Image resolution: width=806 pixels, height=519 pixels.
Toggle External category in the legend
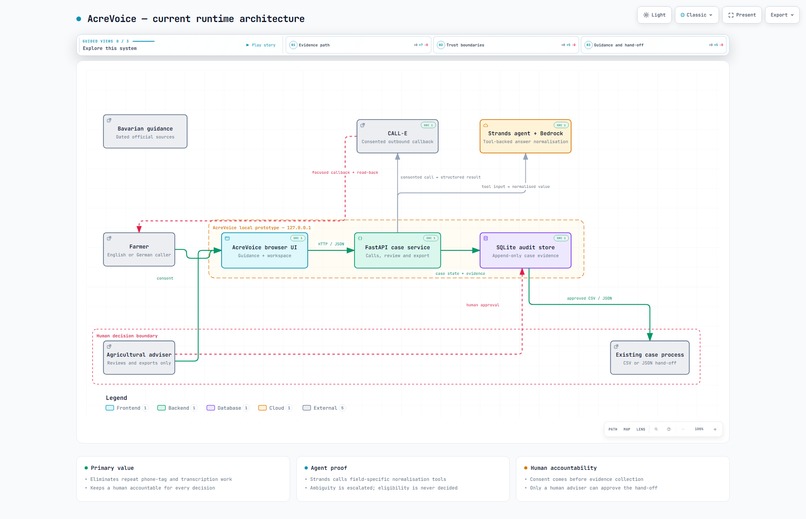(323, 408)
